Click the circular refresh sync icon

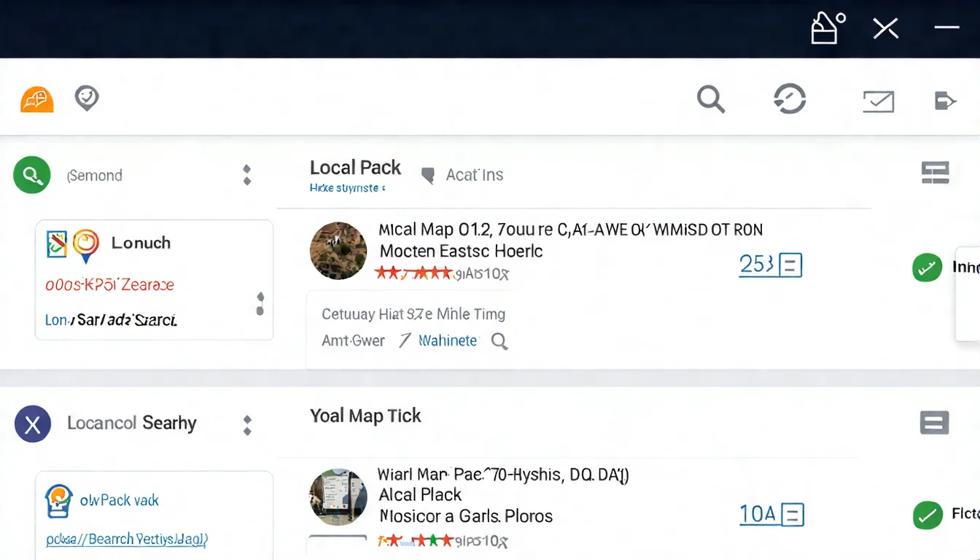pyautogui.click(x=790, y=98)
